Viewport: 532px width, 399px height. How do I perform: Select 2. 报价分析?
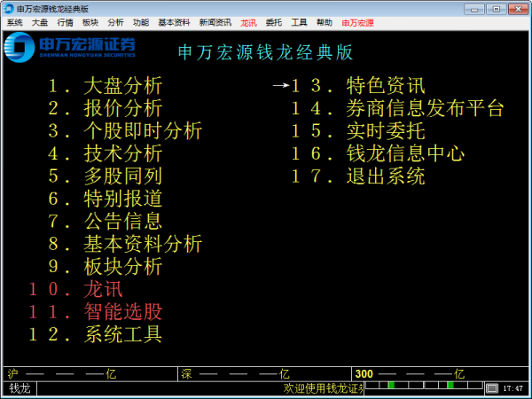pyautogui.click(x=106, y=108)
